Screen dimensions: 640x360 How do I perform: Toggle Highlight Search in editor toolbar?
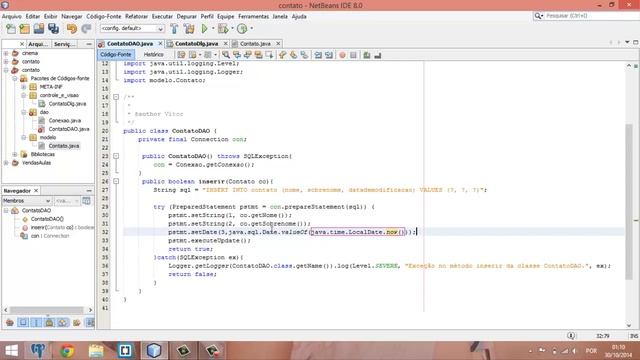point(258,55)
